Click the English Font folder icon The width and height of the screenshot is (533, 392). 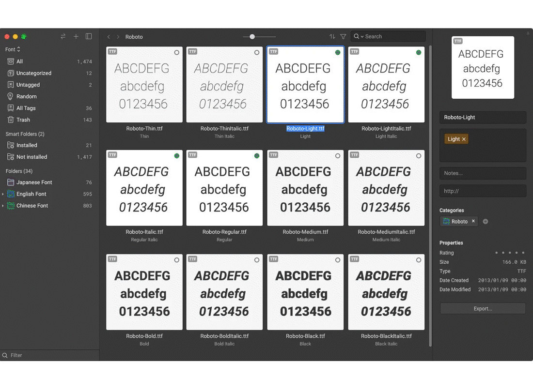(x=11, y=194)
